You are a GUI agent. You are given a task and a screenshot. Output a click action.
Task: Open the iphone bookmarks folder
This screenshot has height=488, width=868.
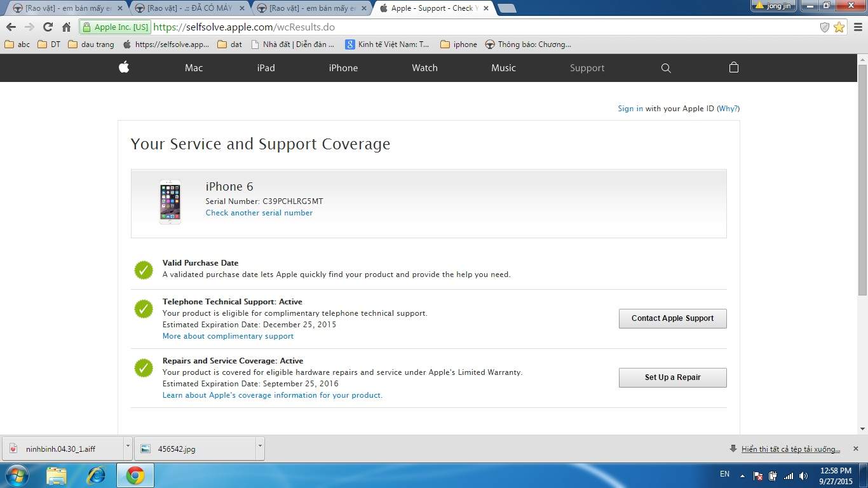459,44
